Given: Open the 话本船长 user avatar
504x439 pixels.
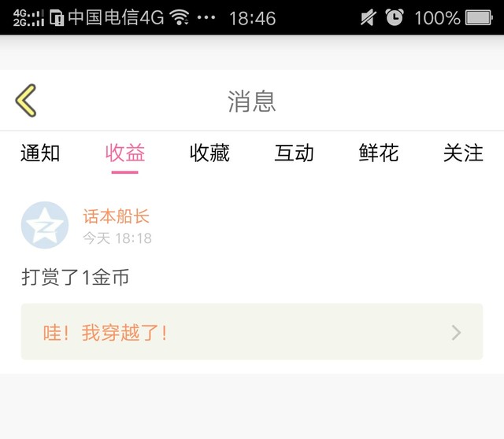Looking at the screenshot, I should tap(45, 225).
